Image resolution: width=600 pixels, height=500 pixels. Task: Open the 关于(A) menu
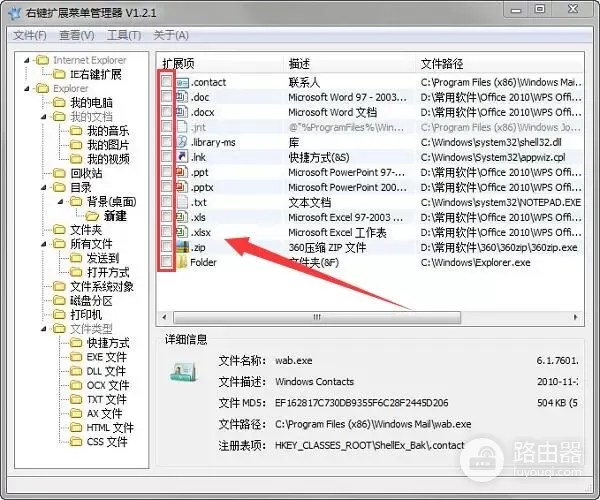171,36
